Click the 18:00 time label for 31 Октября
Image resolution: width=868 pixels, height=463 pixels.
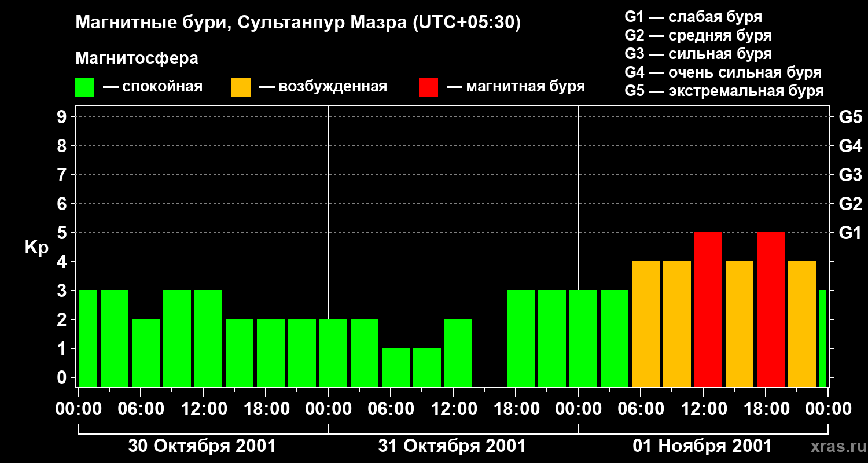tap(516, 409)
